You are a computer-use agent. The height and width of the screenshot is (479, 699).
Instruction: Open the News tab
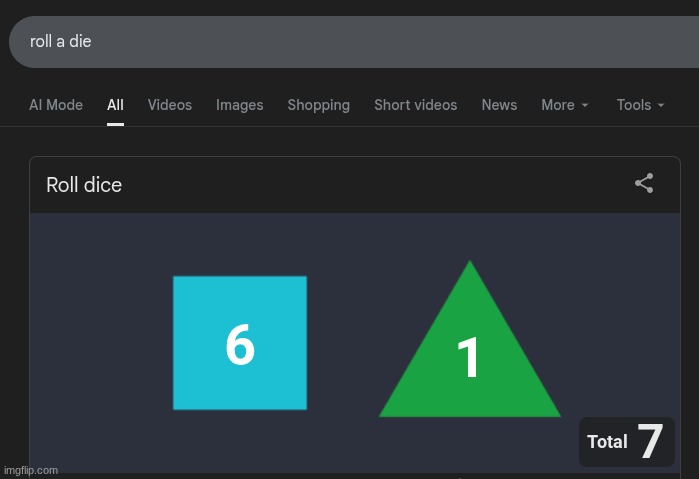(499, 105)
